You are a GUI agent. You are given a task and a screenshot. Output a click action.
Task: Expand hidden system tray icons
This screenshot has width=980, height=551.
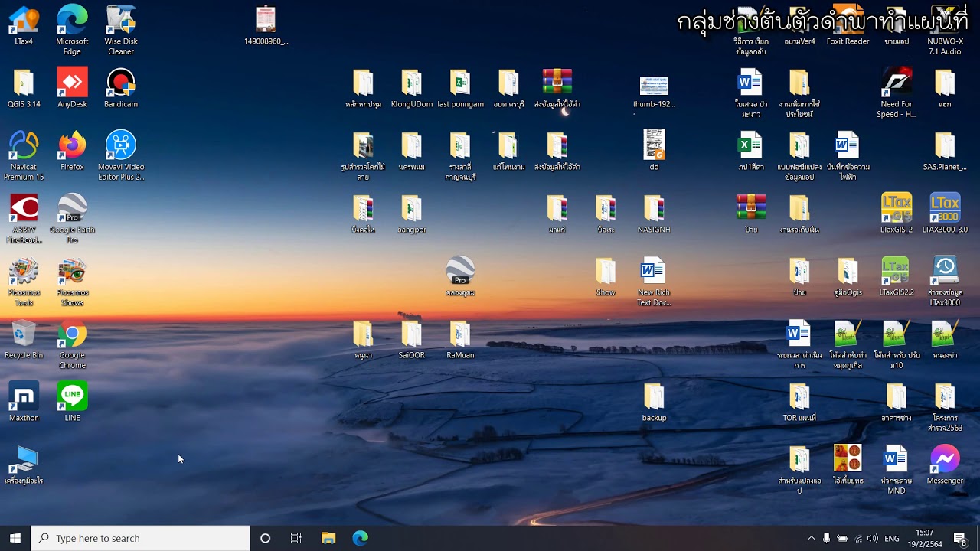[812, 539]
